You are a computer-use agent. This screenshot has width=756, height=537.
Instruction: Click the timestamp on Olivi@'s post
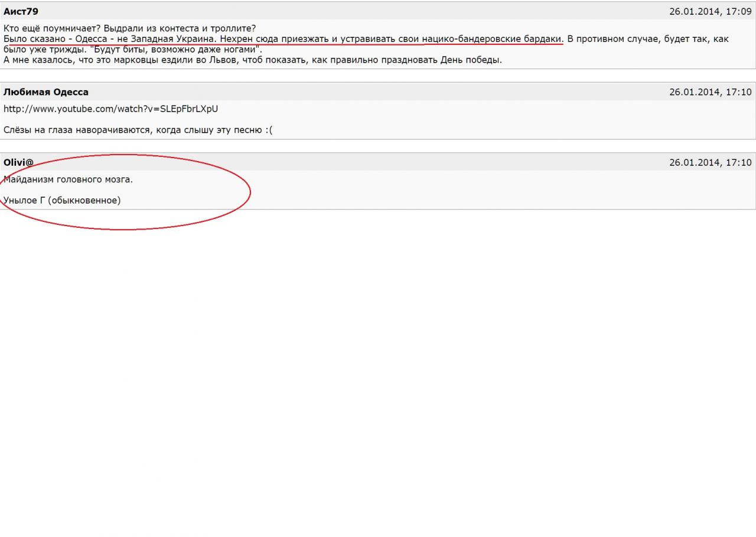tap(710, 162)
